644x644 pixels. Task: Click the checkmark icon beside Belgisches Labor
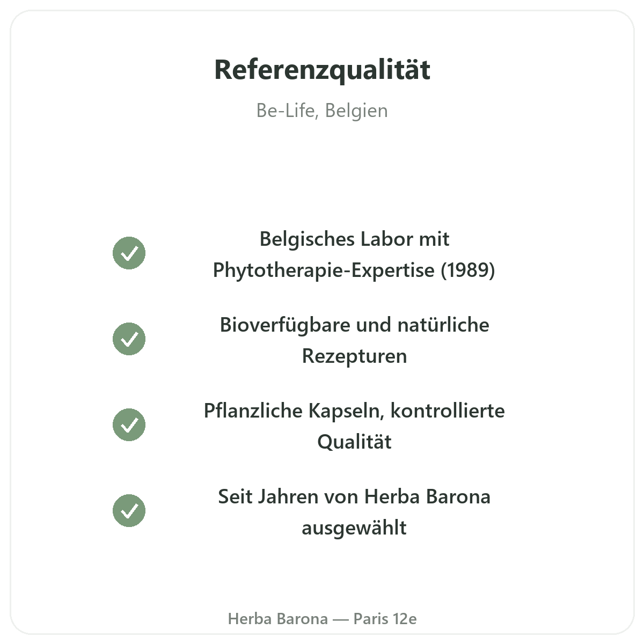pos(129,253)
